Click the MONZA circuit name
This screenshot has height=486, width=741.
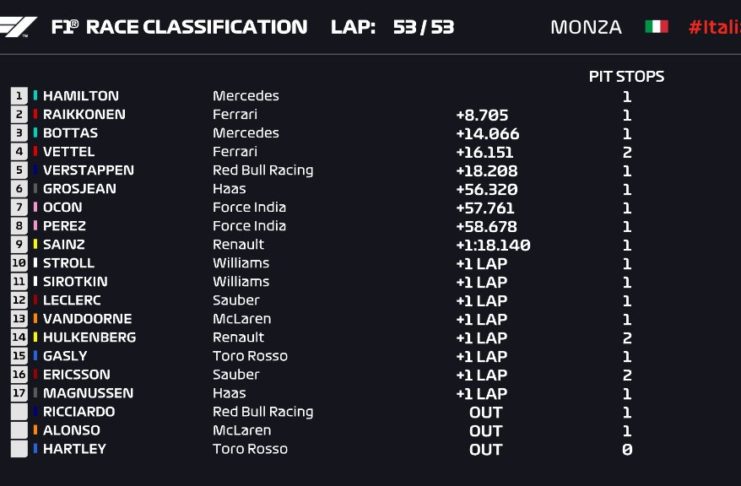pyautogui.click(x=586, y=27)
